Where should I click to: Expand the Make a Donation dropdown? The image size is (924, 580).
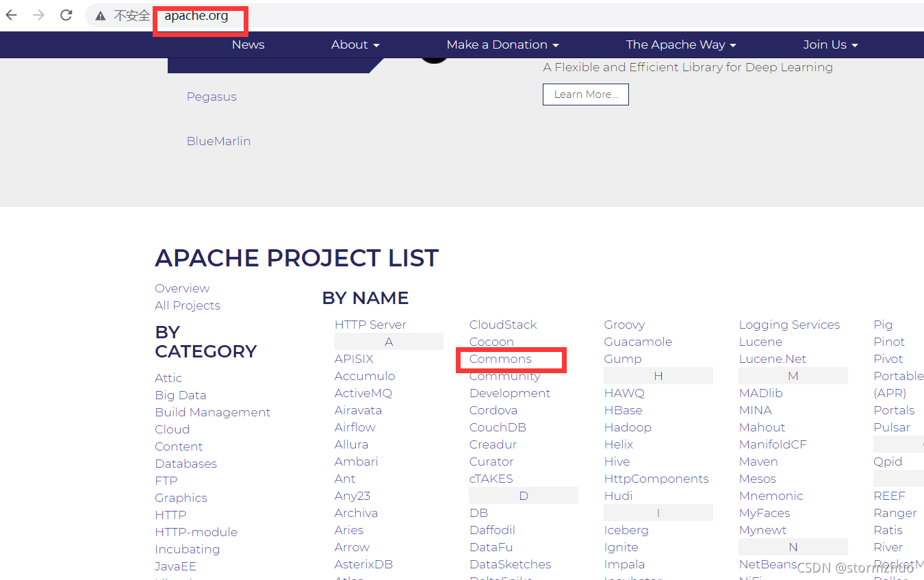(503, 45)
